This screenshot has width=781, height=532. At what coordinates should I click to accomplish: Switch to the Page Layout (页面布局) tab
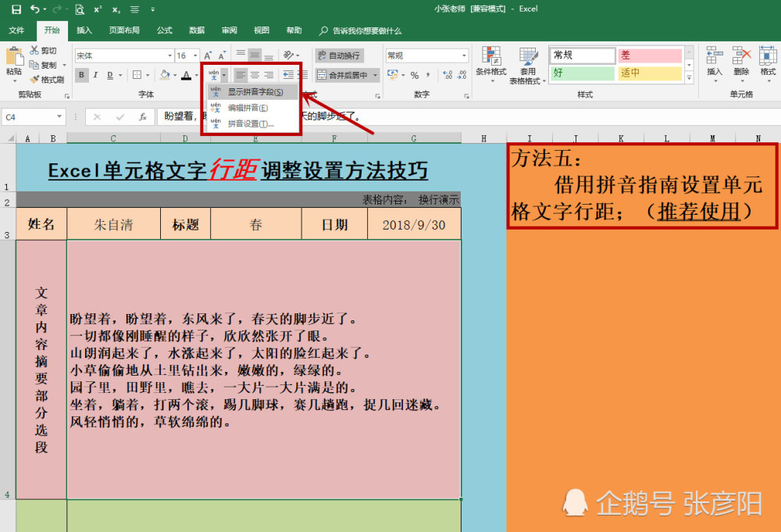pyautogui.click(x=124, y=30)
